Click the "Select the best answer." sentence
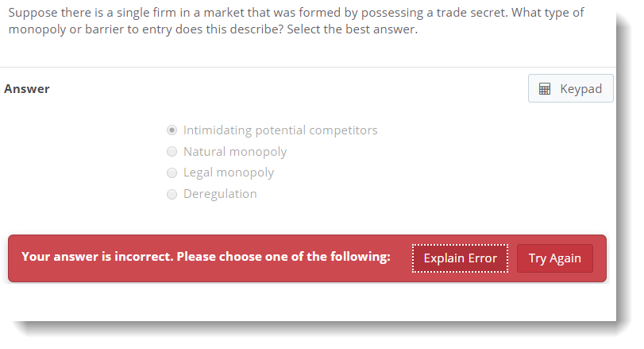This screenshot has height=349, width=644. [x=353, y=29]
